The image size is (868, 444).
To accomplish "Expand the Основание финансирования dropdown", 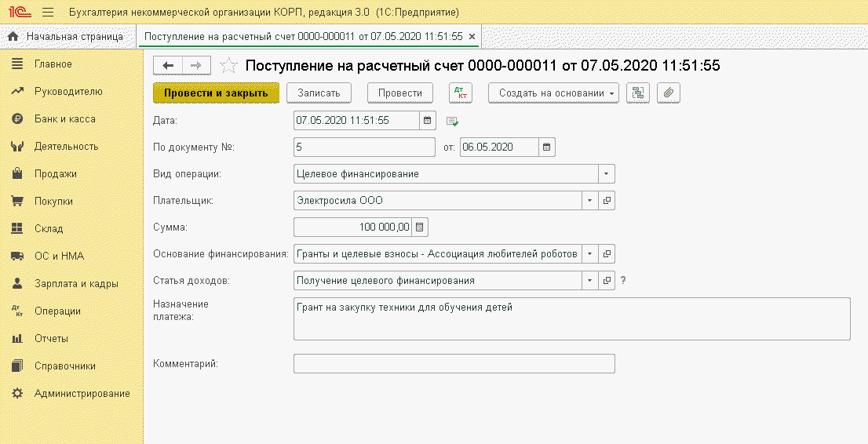I will tap(589, 253).
